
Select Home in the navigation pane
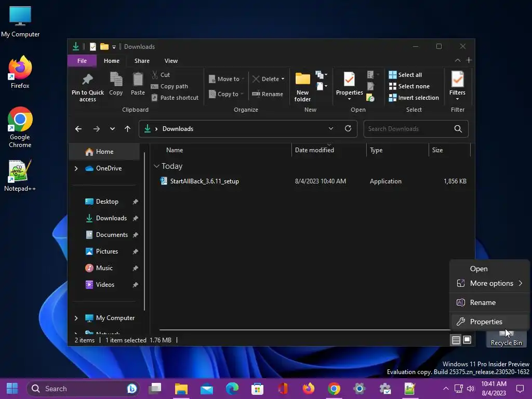point(104,152)
